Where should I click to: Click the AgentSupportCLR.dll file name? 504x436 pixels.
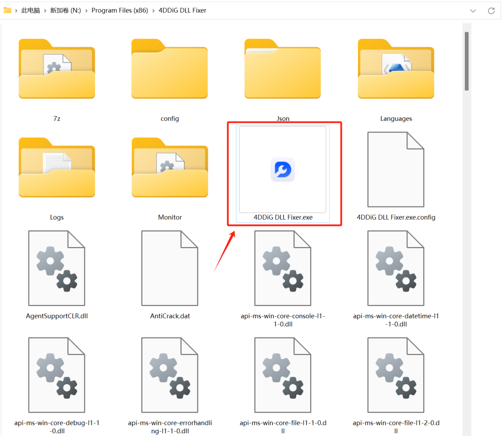click(x=56, y=316)
